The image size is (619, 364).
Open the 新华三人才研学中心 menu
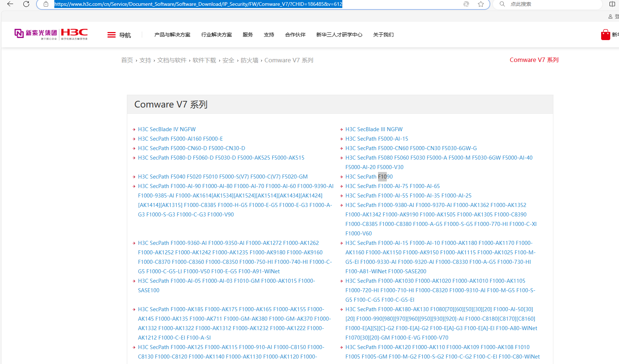[x=339, y=35]
